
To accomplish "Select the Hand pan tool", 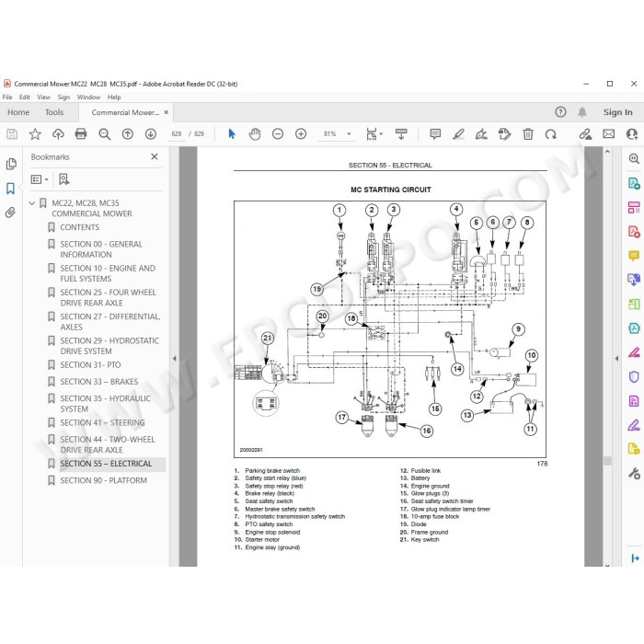I will click(x=255, y=134).
